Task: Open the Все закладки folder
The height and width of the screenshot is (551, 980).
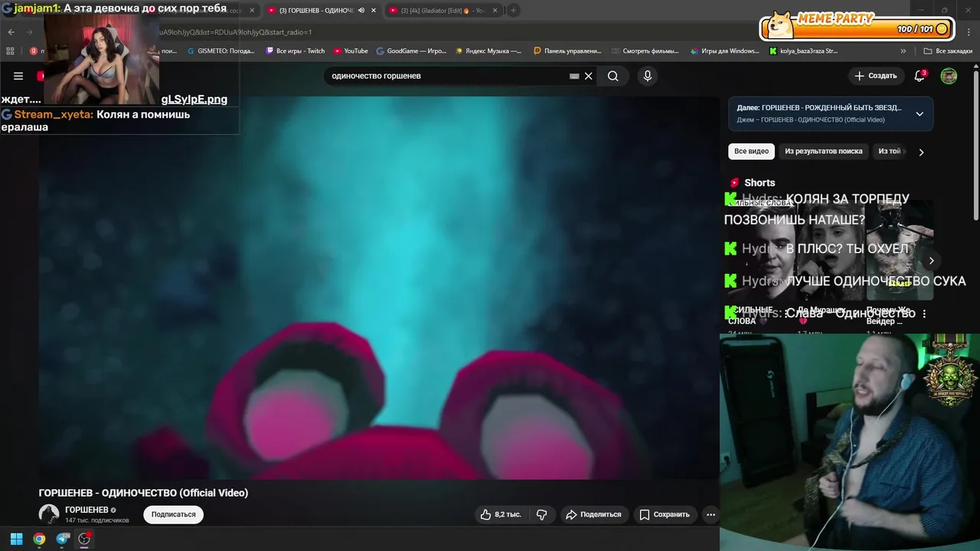Action: point(948,51)
